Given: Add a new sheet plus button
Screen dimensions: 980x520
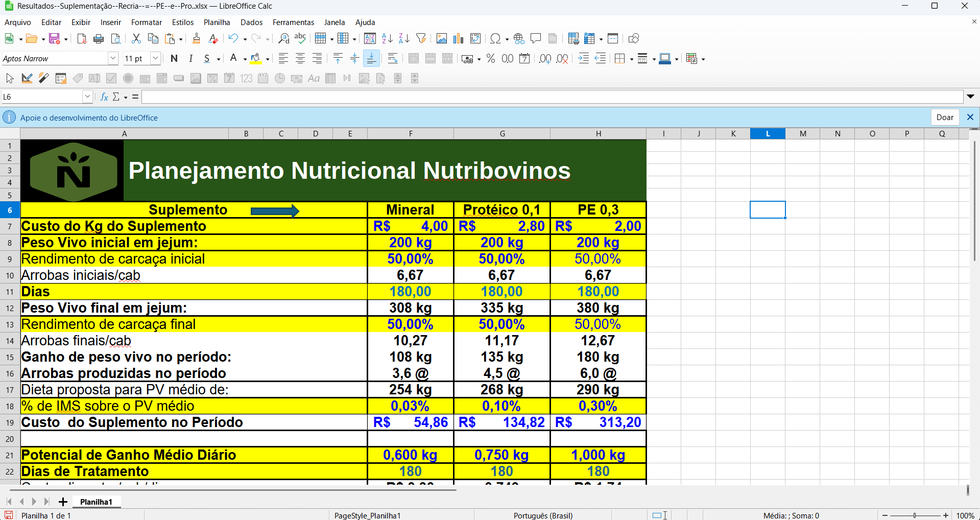Looking at the screenshot, I should [x=63, y=502].
